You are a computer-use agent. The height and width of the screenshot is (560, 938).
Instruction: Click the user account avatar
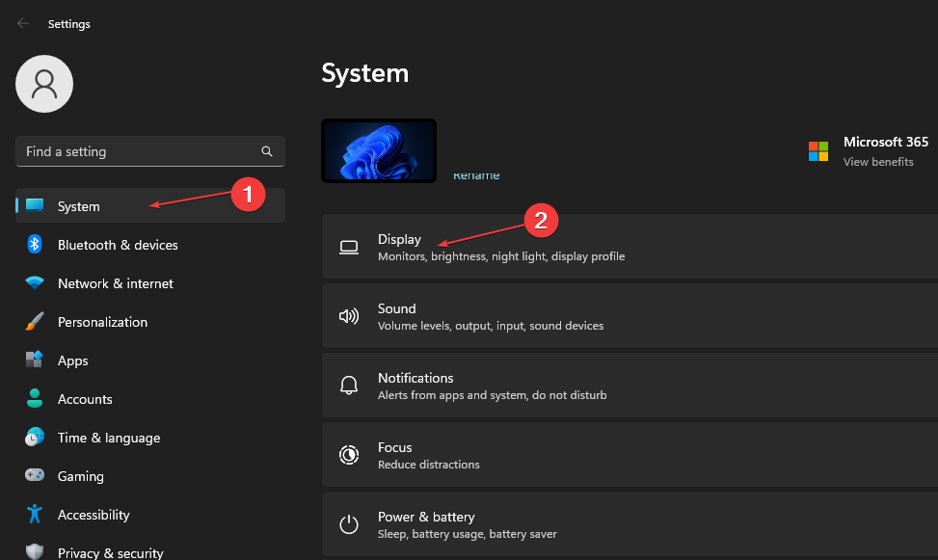(x=43, y=84)
